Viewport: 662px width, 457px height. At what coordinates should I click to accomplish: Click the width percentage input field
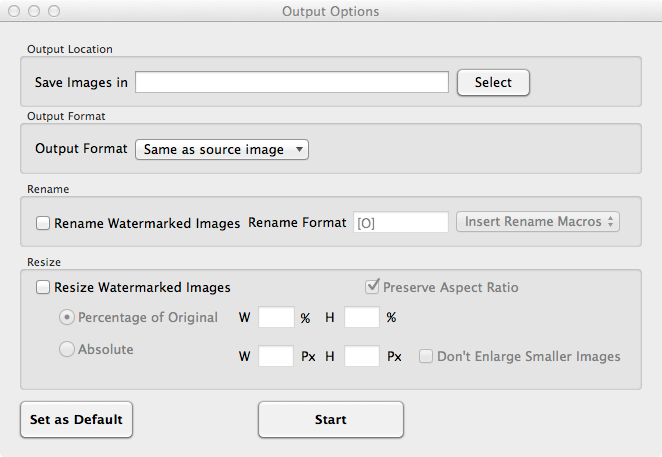point(276,318)
